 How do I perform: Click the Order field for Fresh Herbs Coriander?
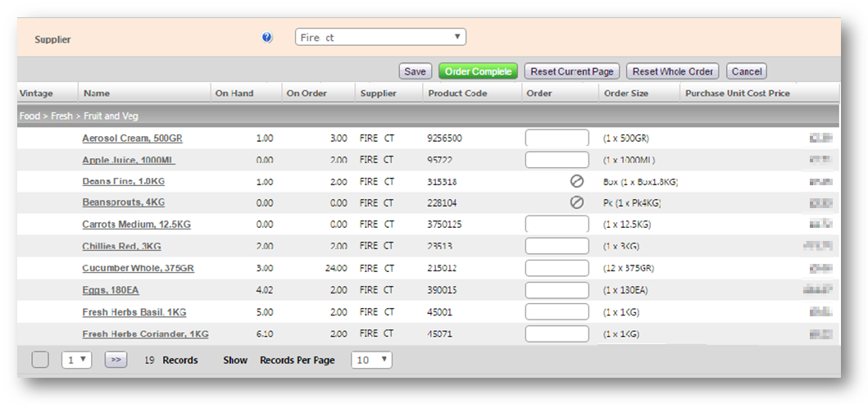pyautogui.click(x=557, y=334)
